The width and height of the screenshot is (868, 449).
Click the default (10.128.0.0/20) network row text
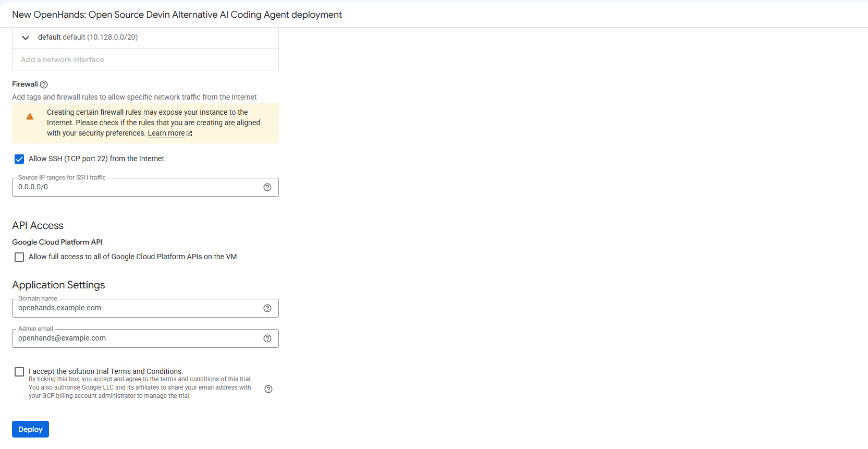88,37
